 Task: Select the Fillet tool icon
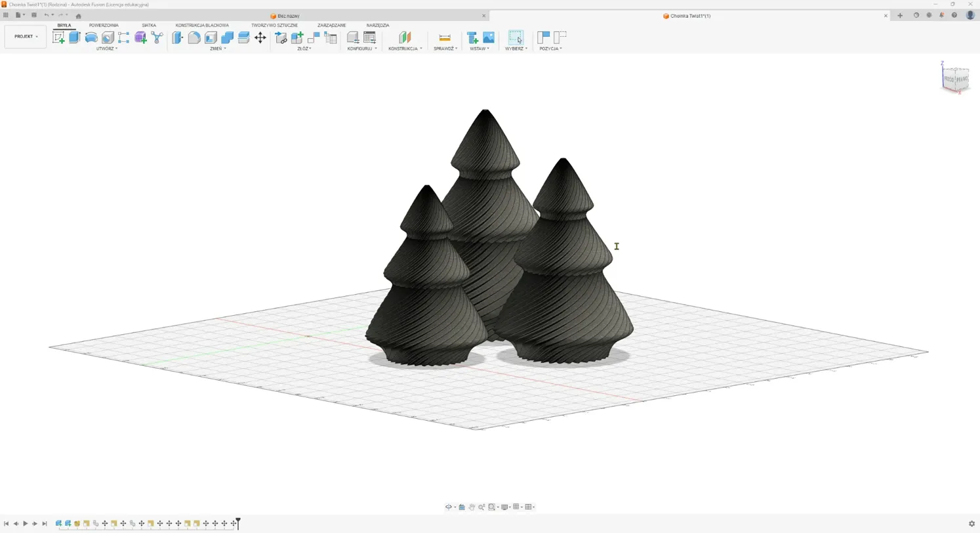(x=194, y=37)
